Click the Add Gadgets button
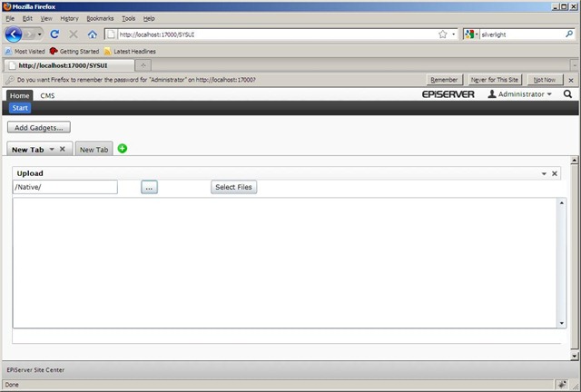Viewport: 581px width, 392px height. click(39, 128)
